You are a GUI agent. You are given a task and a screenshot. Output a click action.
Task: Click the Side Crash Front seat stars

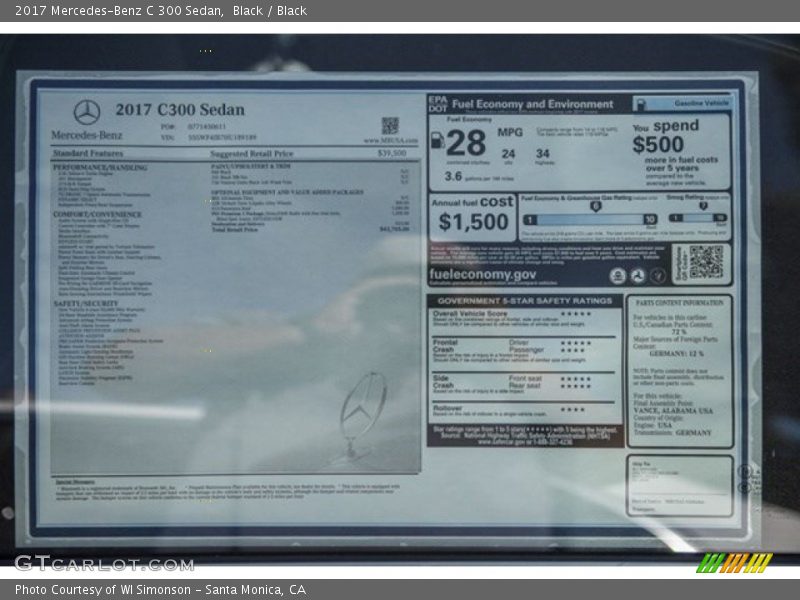(x=576, y=379)
